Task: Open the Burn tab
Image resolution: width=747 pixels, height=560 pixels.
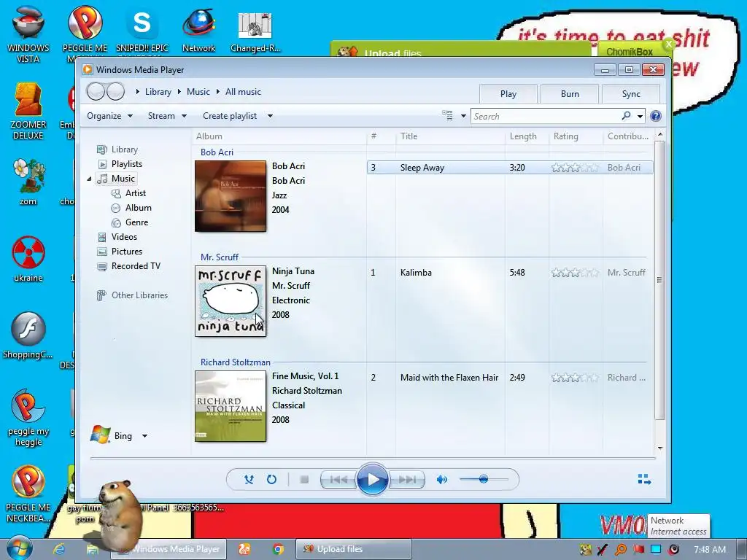Action: pyautogui.click(x=570, y=94)
